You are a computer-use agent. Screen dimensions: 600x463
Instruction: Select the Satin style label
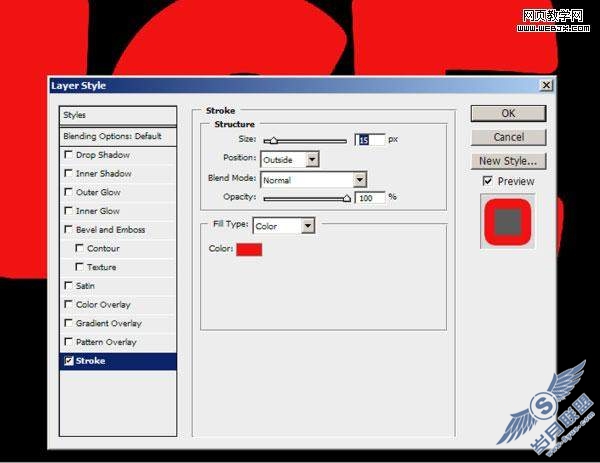pos(85,286)
